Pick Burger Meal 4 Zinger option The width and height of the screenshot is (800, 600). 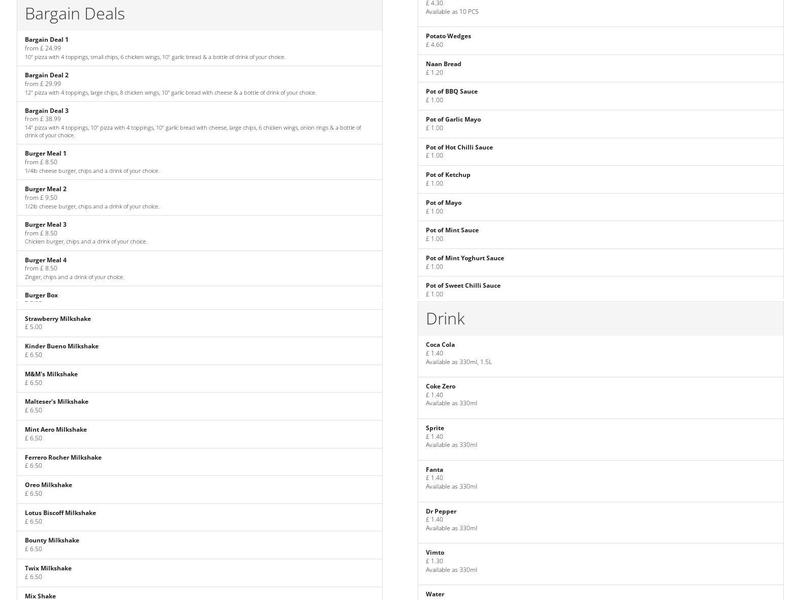coord(200,268)
